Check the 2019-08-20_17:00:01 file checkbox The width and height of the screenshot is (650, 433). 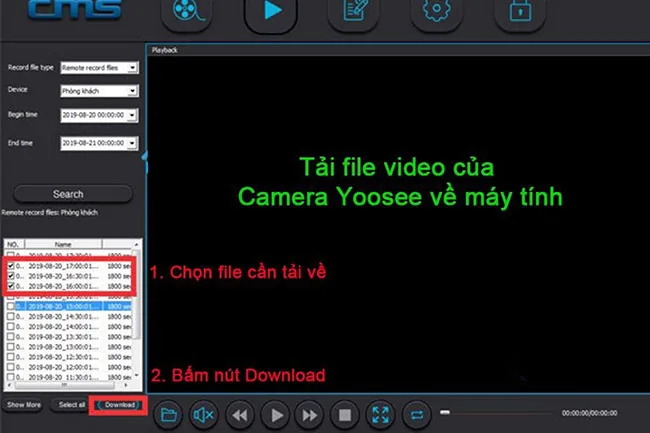click(x=11, y=266)
